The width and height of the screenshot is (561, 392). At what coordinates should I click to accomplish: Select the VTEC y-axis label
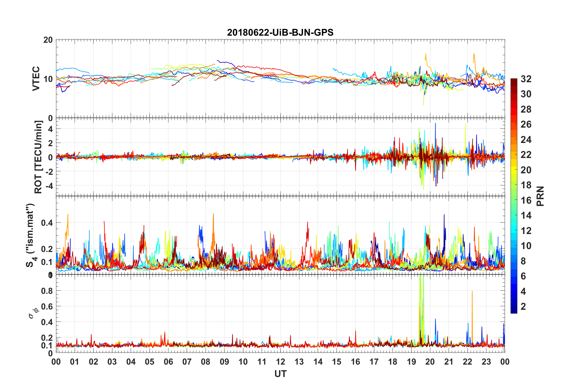(x=36, y=79)
